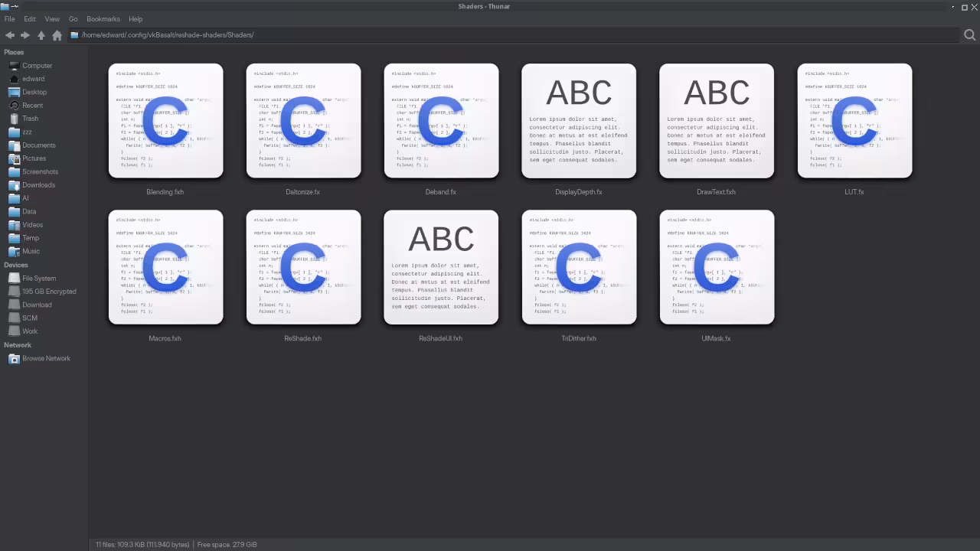The height and width of the screenshot is (551, 980).
Task: Go back to the previous folder
Action: coord(9,35)
